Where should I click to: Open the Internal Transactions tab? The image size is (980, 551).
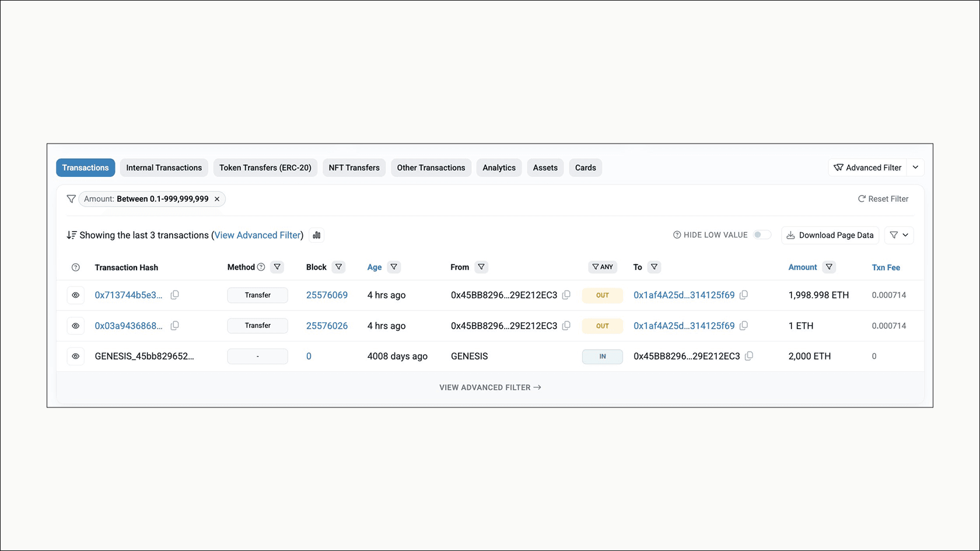(164, 168)
